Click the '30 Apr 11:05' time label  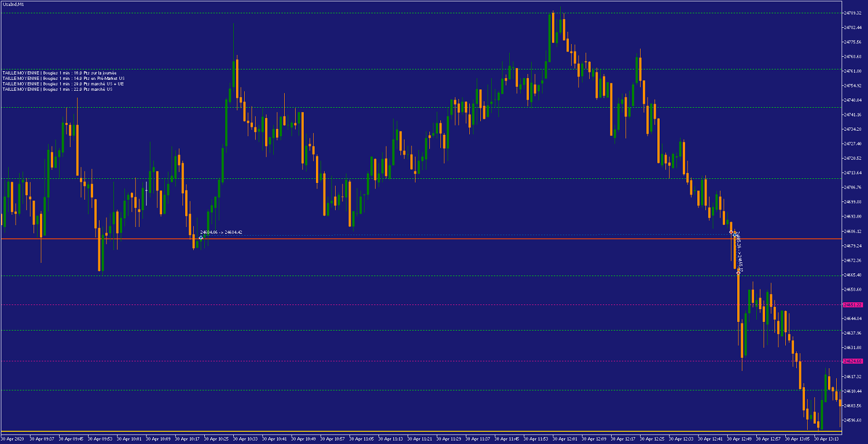[362, 438]
